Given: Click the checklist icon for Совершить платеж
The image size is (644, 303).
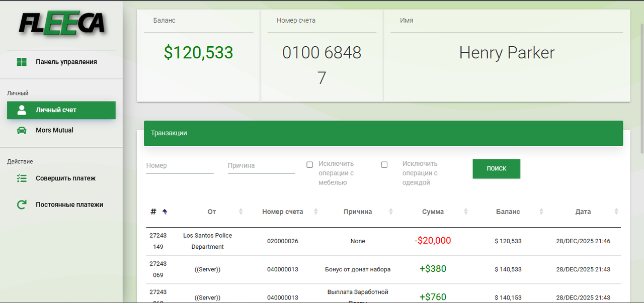Looking at the screenshot, I should coord(22,178).
